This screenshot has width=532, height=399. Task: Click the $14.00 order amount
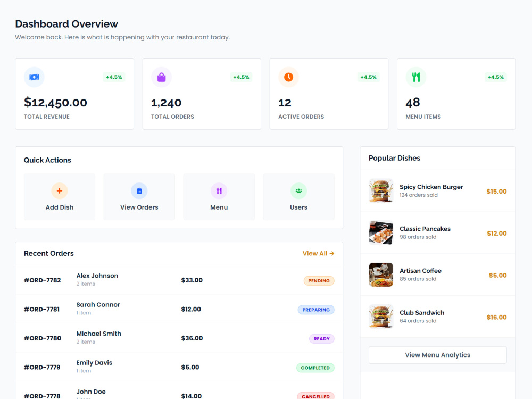[x=192, y=396]
